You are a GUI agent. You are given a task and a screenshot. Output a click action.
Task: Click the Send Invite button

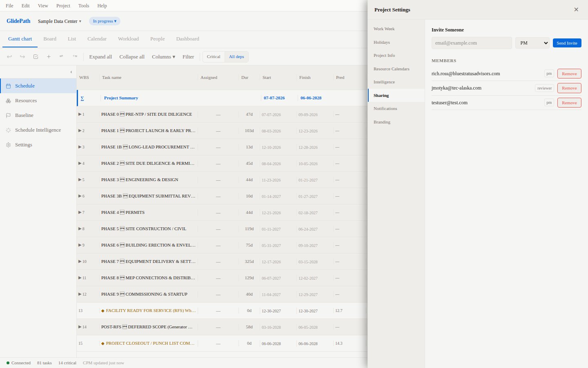pos(567,43)
